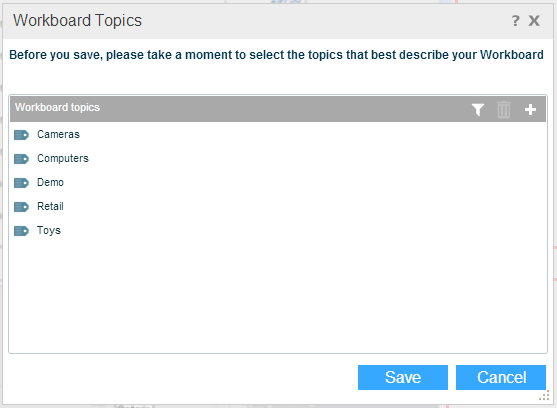Close the dialog with the X button
This screenshot has width=557, height=408.
534,21
